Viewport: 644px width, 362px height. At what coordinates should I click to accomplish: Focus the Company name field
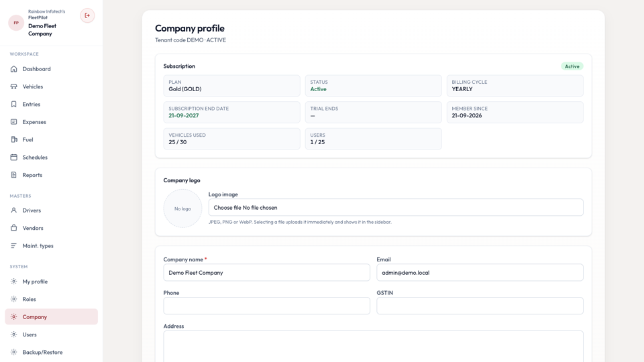pyautogui.click(x=266, y=273)
